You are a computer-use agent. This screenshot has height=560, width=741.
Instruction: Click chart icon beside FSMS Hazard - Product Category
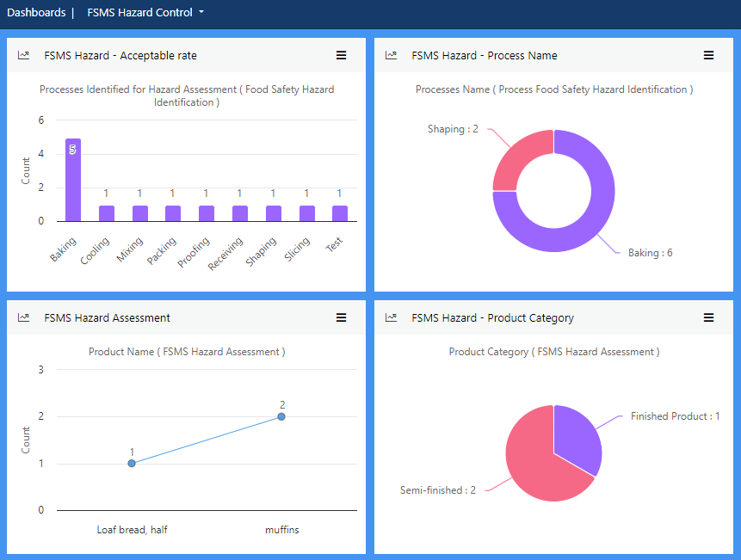click(392, 317)
